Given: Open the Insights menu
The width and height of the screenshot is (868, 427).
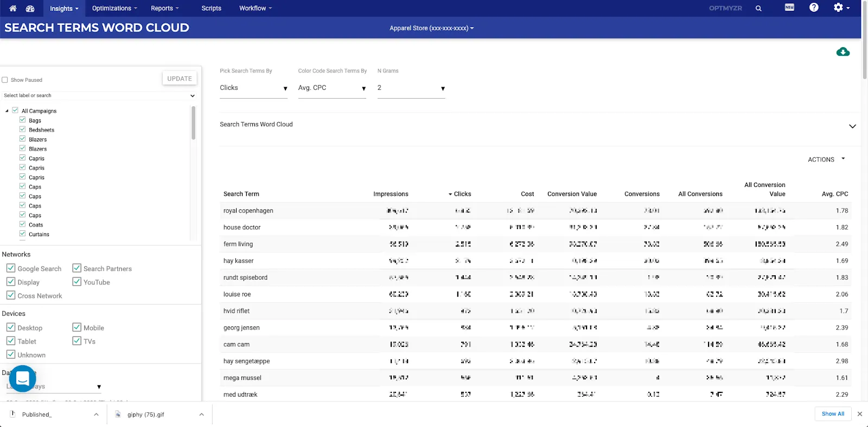Looking at the screenshot, I should 64,8.
